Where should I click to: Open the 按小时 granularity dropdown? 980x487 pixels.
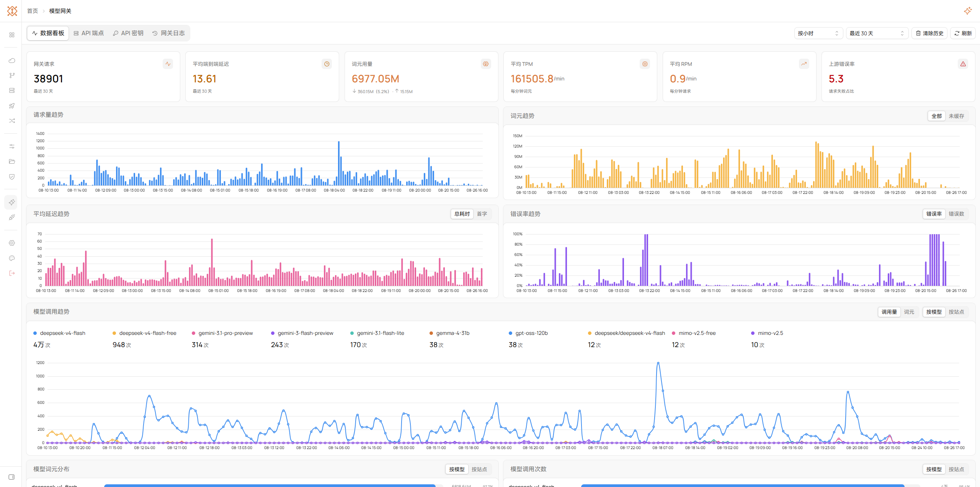[818, 33]
